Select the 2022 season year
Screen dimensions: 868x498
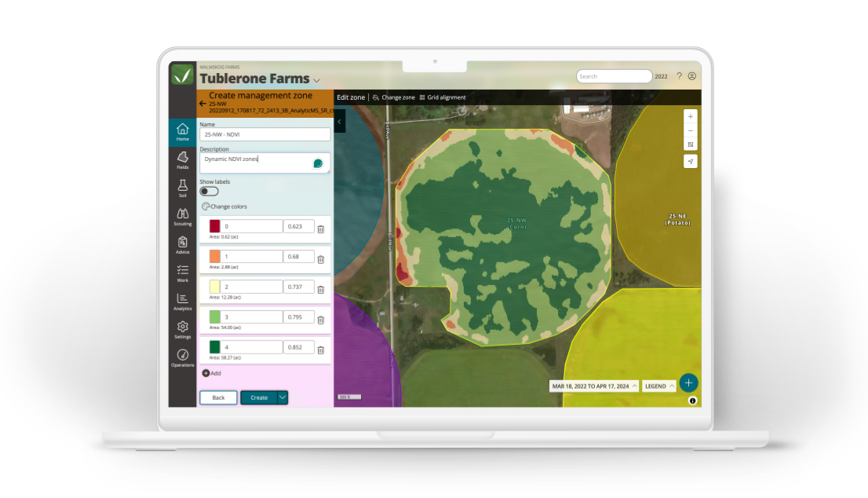point(661,76)
